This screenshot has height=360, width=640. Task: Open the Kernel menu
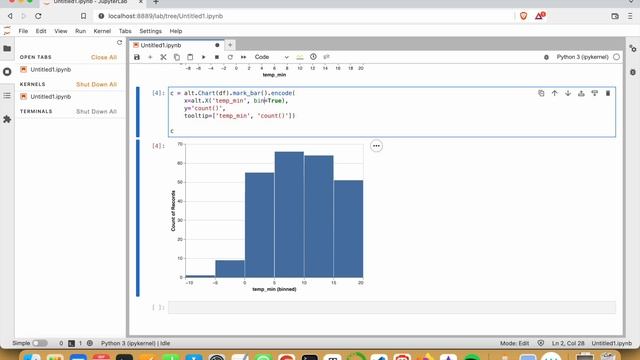102,31
